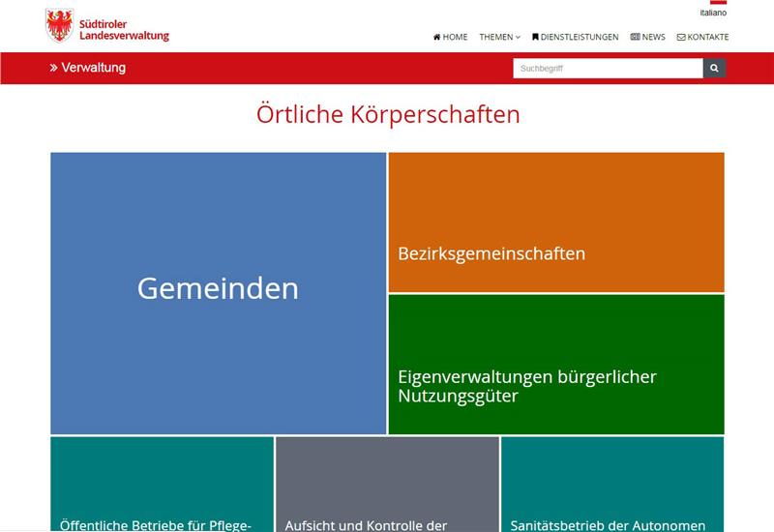Open the Sanitätsbetrieb der Autonomen tile

point(612,484)
